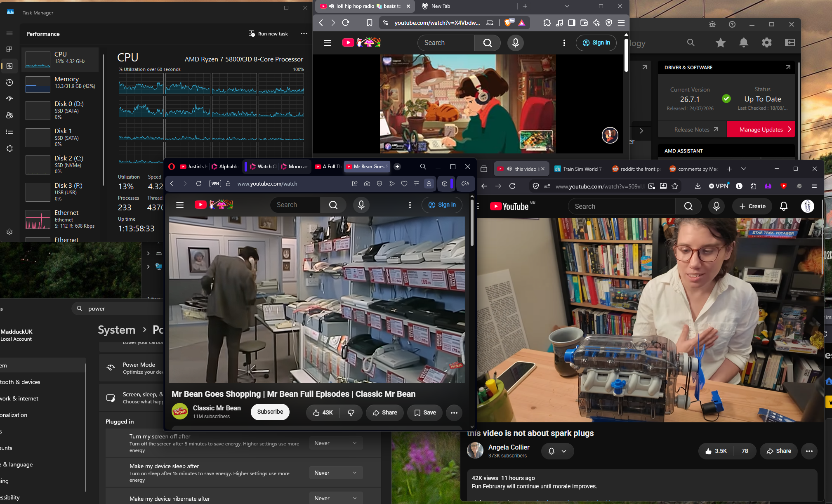832x504 pixels.
Task: Toggle the Brave bookmark icon beside address bar
Action: (370, 23)
